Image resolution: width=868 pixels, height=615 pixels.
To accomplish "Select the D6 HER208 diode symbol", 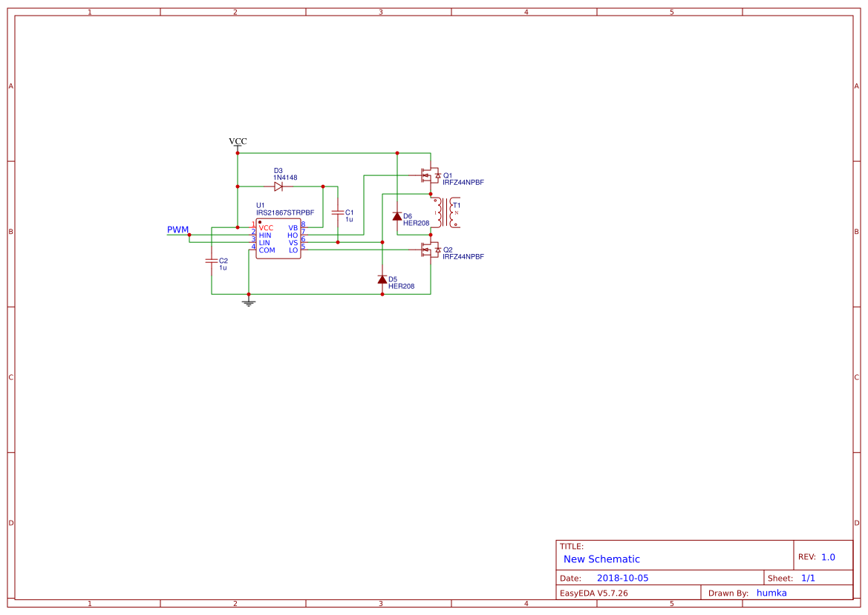I will pos(397,217).
